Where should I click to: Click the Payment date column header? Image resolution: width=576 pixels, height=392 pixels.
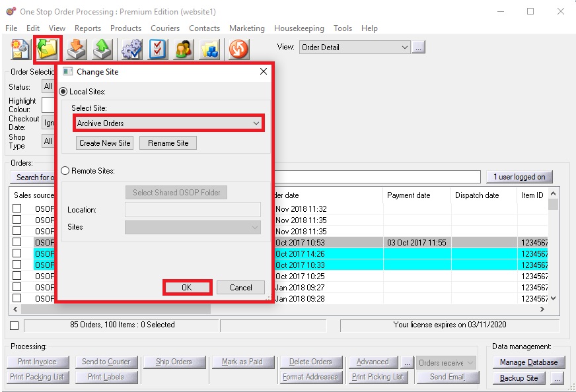[417, 195]
